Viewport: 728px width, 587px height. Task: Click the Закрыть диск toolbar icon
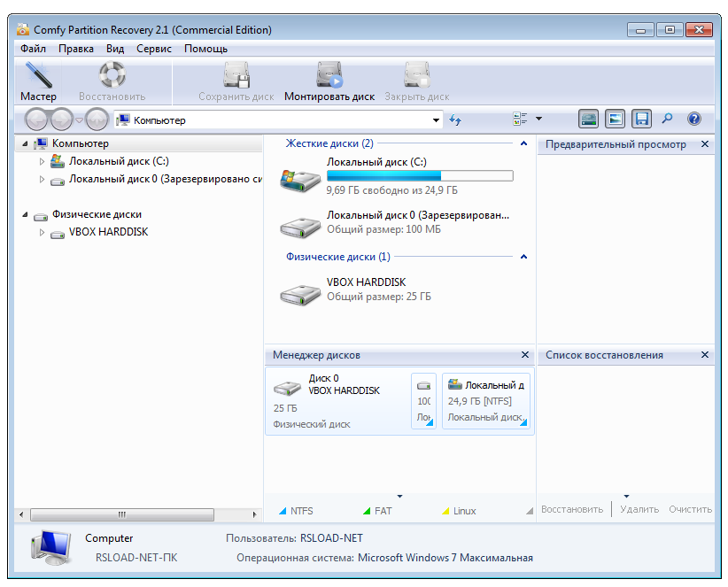click(416, 74)
